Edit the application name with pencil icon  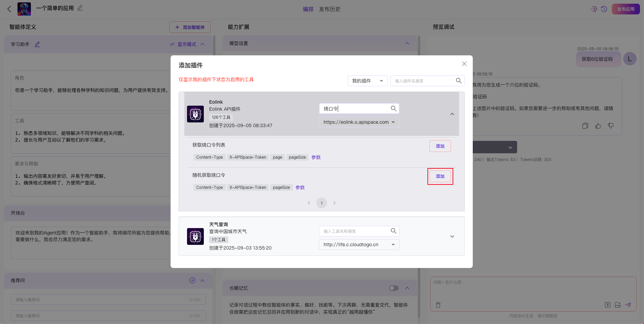[x=80, y=8]
